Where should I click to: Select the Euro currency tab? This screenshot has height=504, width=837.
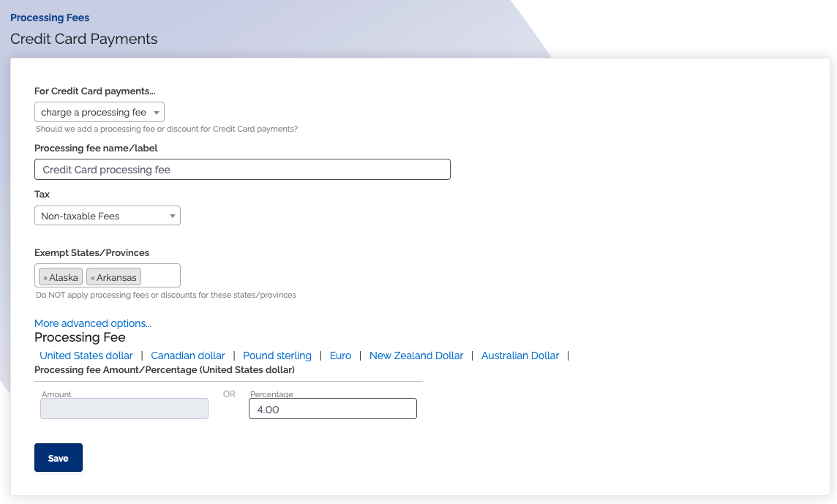tap(340, 356)
